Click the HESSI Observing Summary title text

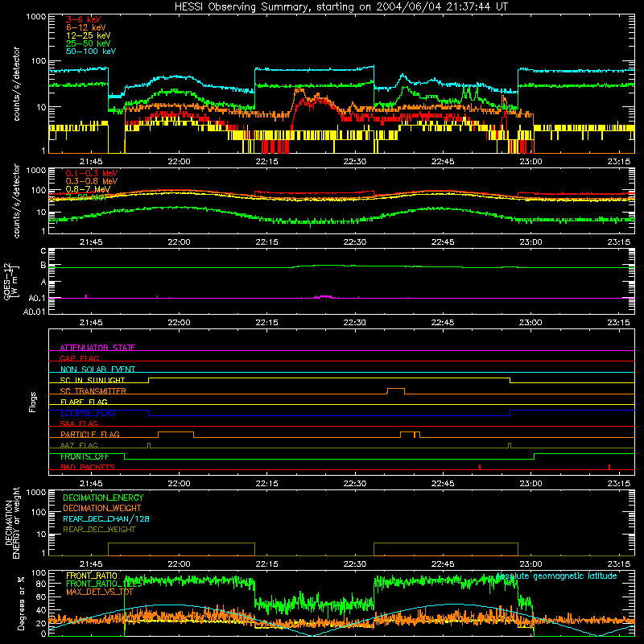pyautogui.click(x=341, y=7)
